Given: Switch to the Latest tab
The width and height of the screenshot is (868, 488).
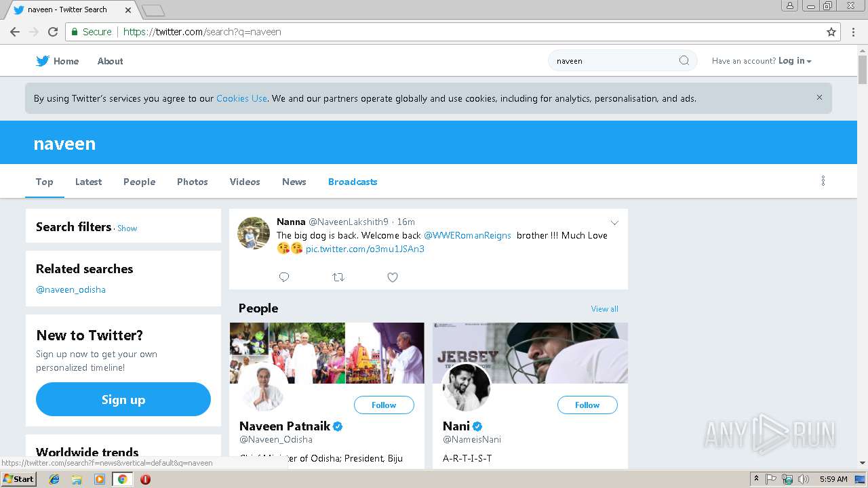Looking at the screenshot, I should coord(88,182).
